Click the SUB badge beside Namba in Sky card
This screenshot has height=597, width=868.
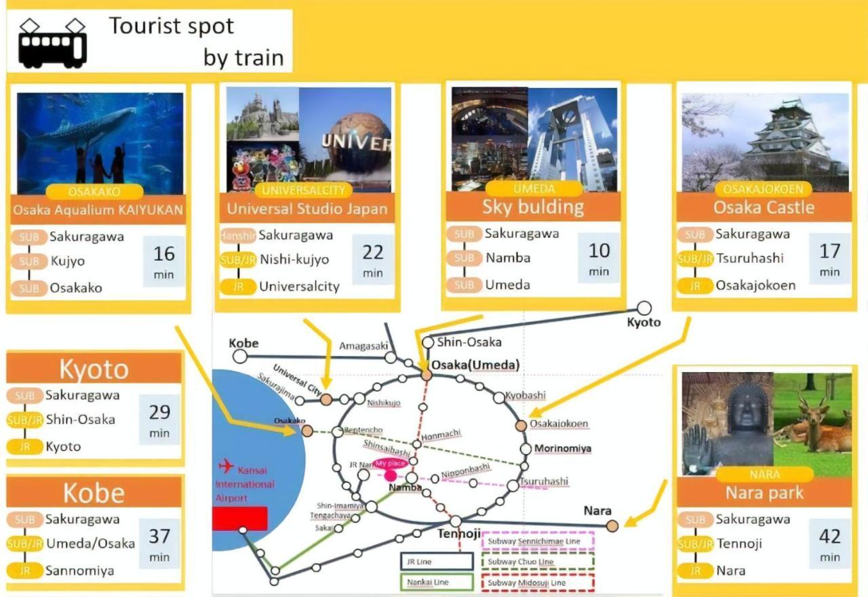pos(465,258)
